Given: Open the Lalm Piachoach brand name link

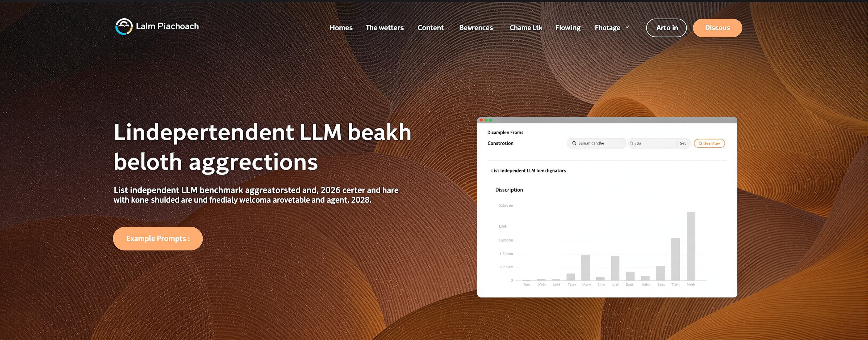Looking at the screenshot, I should pyautogui.click(x=167, y=26).
